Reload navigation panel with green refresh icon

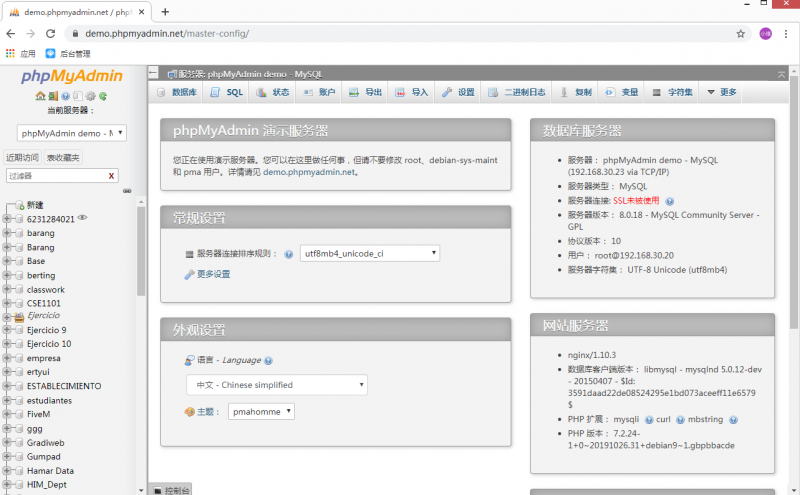103,96
